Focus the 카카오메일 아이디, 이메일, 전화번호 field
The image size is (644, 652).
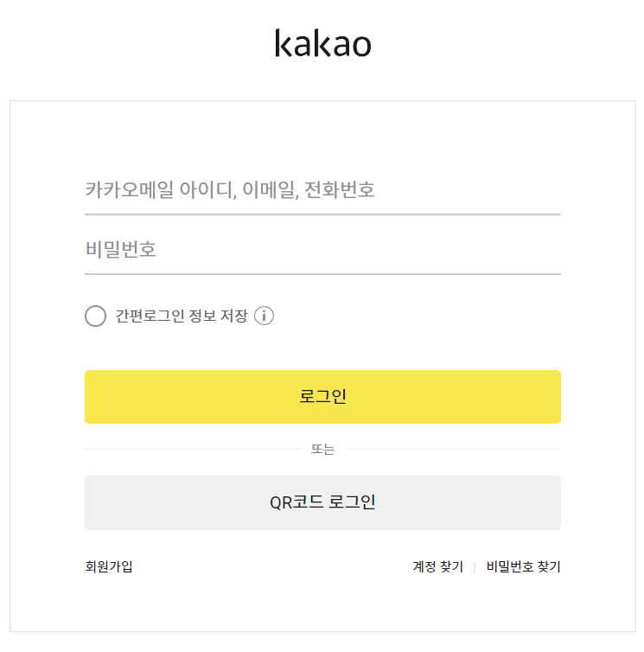[x=322, y=190]
